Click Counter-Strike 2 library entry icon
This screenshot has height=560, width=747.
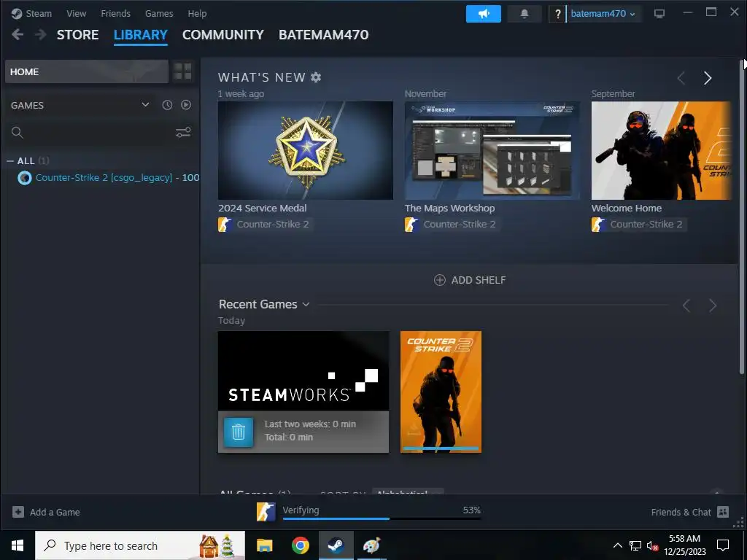tap(25, 178)
